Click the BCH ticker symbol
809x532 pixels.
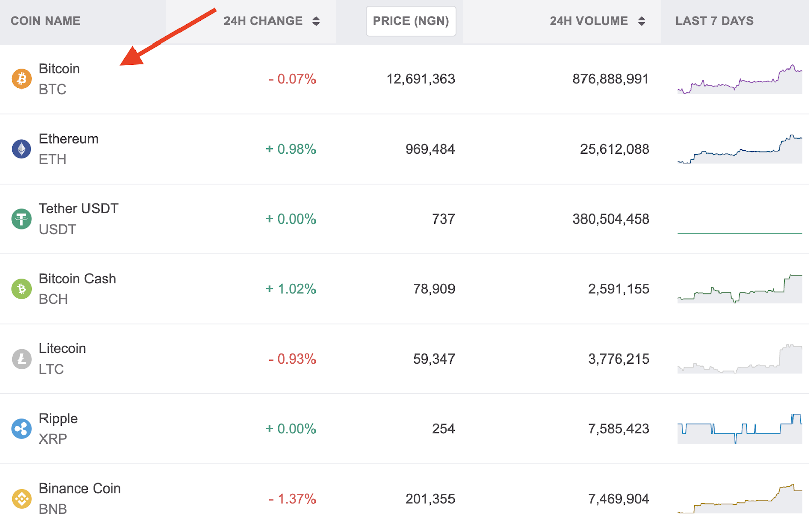click(x=53, y=299)
